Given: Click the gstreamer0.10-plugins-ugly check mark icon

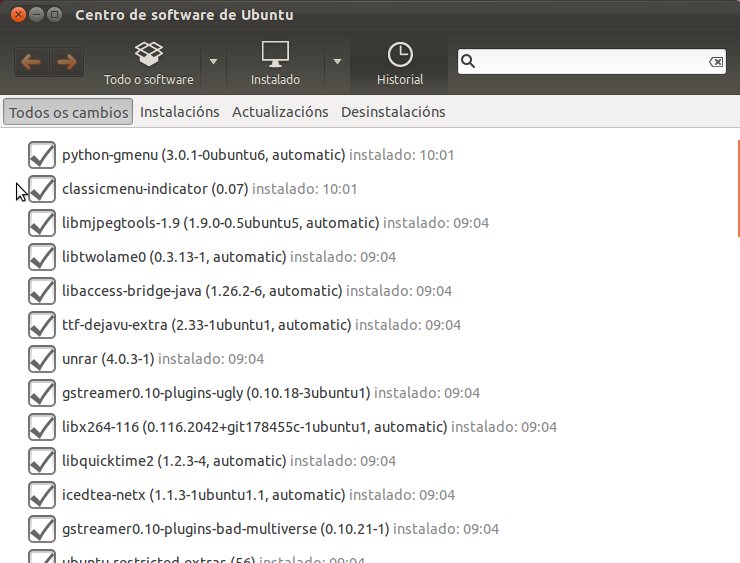Looking at the screenshot, I should tap(42, 393).
